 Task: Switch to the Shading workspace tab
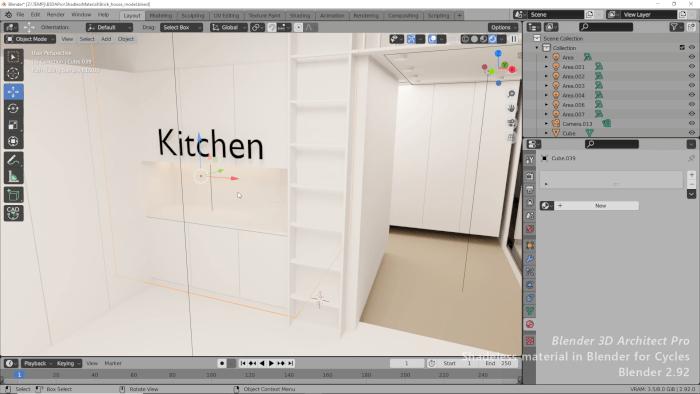click(300, 15)
